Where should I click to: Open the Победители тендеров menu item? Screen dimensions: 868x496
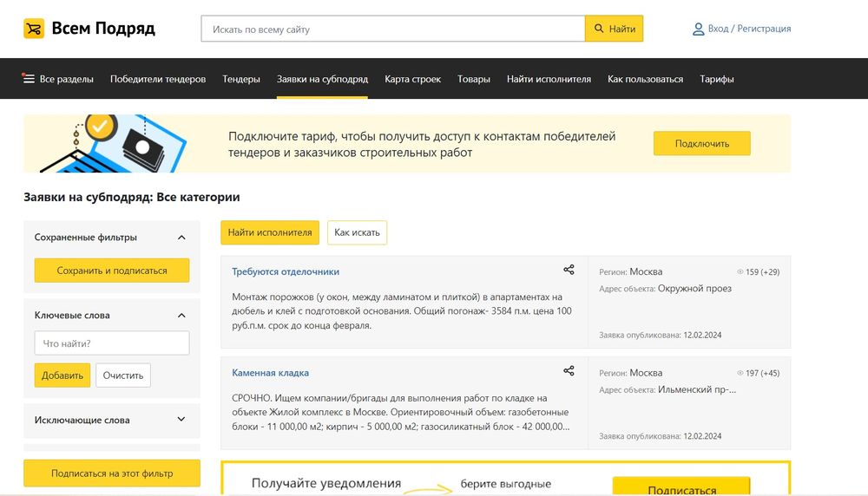click(158, 79)
